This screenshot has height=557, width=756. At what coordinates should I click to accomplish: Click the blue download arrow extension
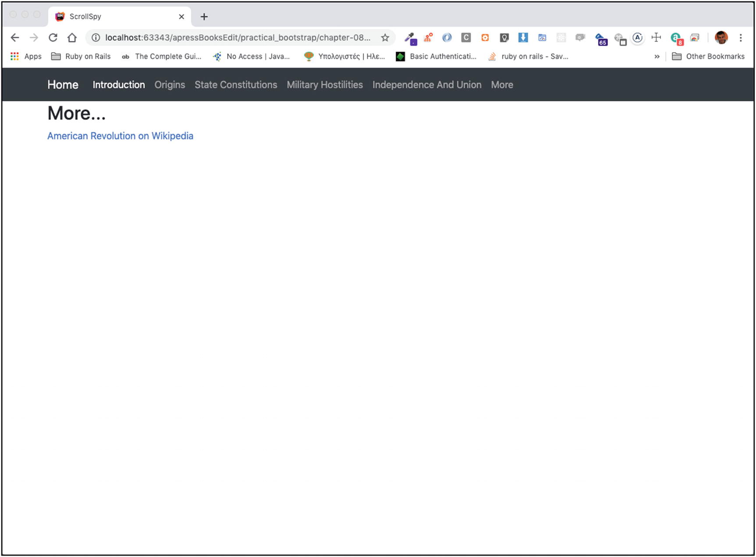click(x=523, y=38)
